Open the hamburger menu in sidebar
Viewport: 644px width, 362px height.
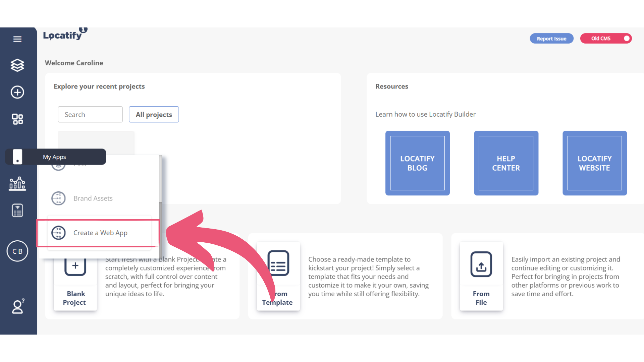coord(17,39)
